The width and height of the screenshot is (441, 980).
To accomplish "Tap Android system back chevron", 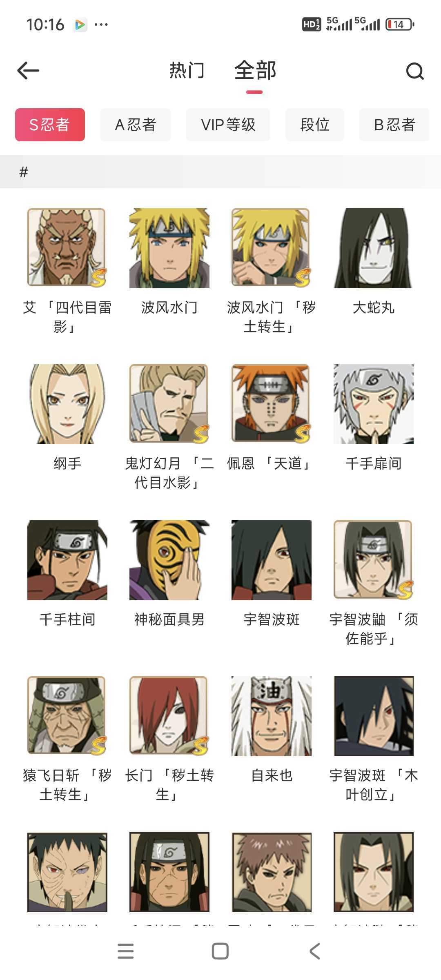I will (x=315, y=951).
